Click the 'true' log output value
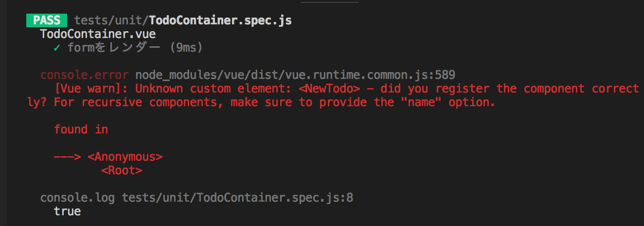Image resolution: width=644 pixels, height=226 pixels. point(67,211)
